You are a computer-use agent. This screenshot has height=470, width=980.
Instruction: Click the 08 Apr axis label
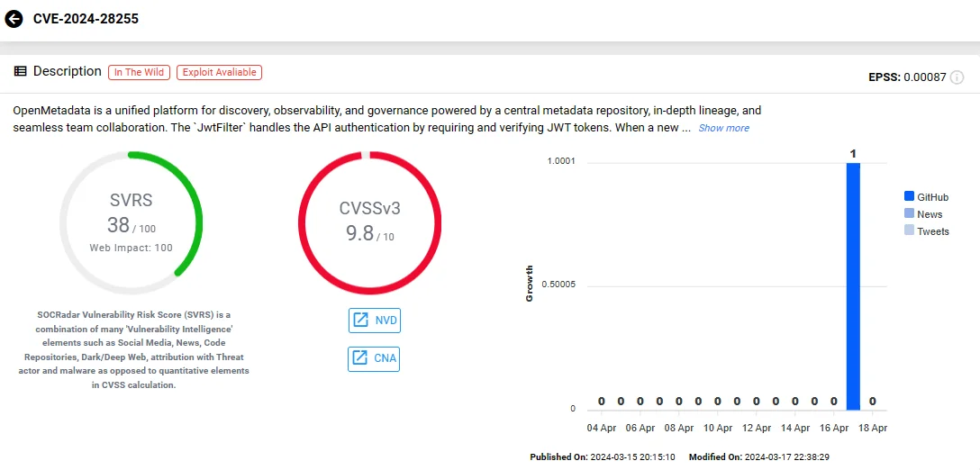[679, 428]
